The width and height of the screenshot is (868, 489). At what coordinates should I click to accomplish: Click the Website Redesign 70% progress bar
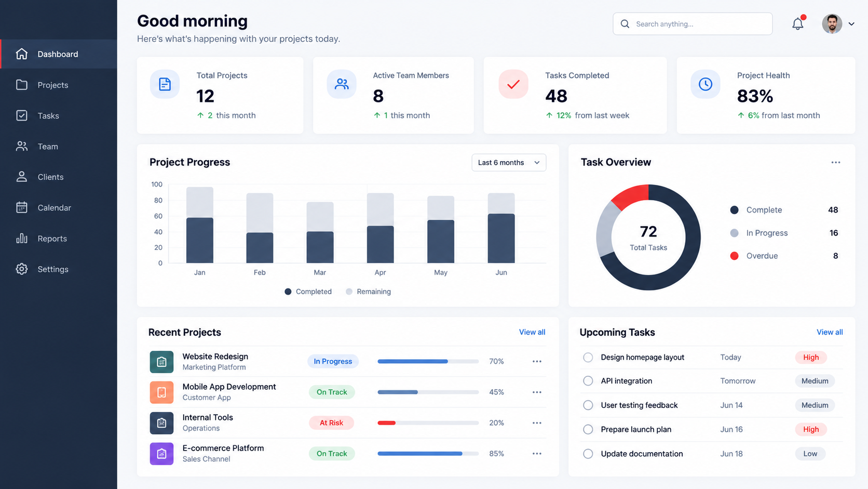428,361
